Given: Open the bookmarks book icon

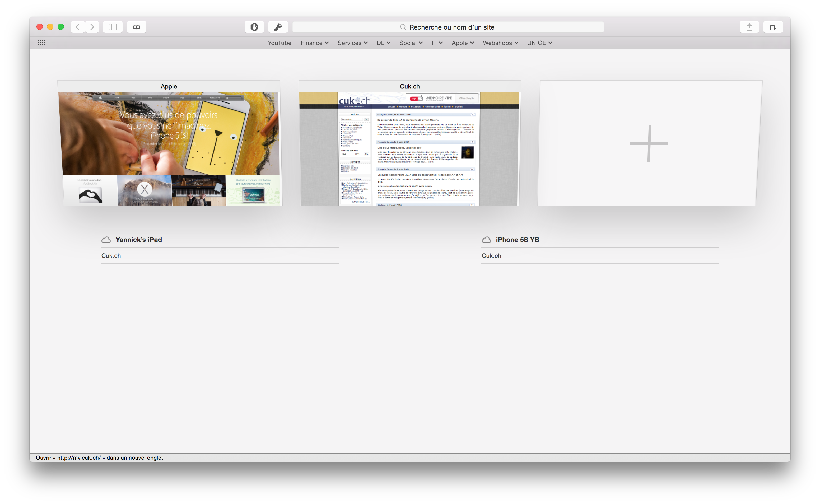Looking at the screenshot, I should click(x=136, y=27).
